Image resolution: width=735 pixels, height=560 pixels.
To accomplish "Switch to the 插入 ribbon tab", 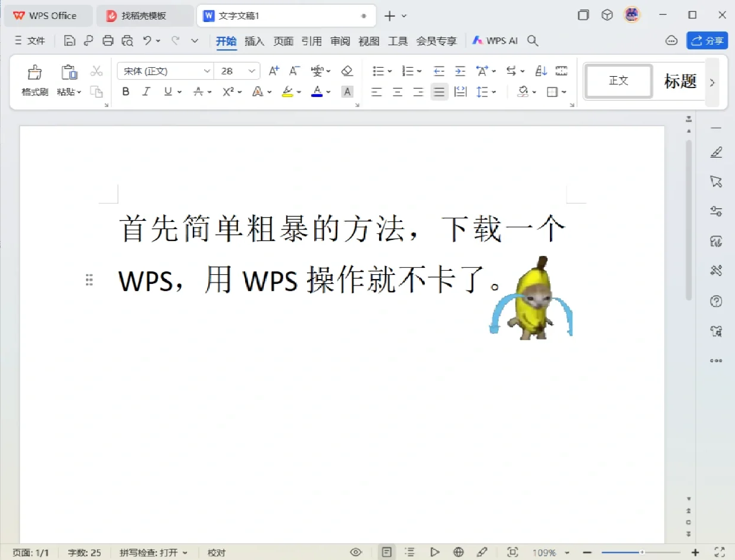I will (254, 41).
